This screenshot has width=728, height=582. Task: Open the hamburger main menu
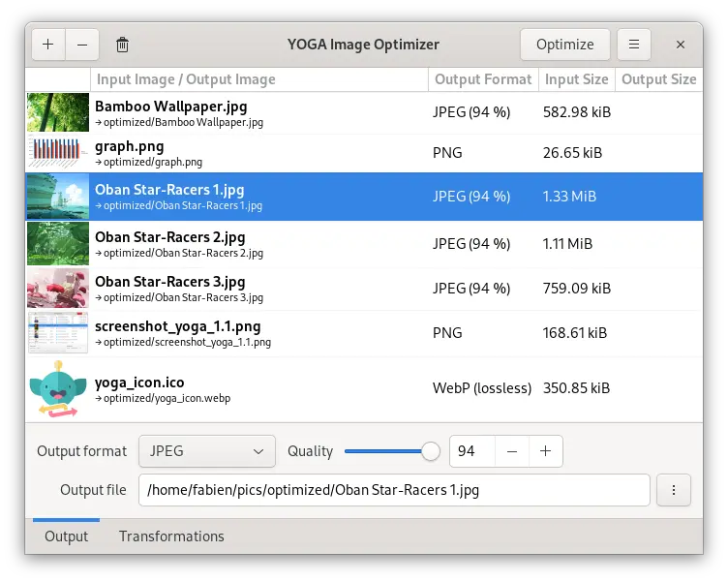pos(633,45)
